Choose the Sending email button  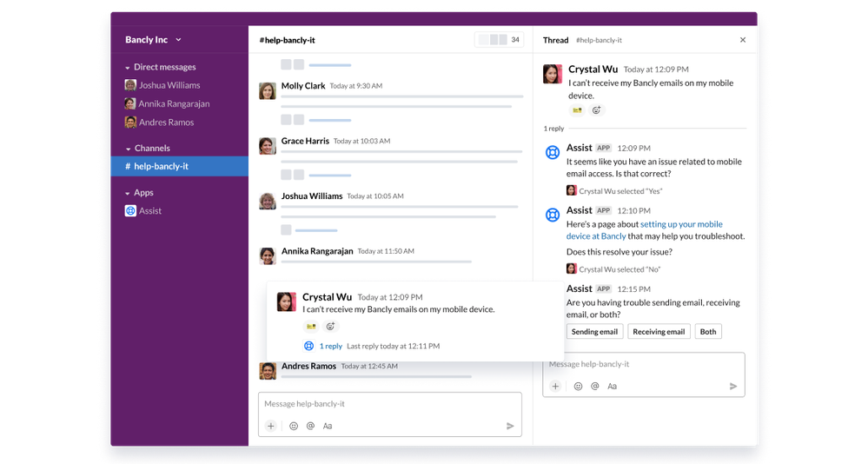click(x=594, y=332)
